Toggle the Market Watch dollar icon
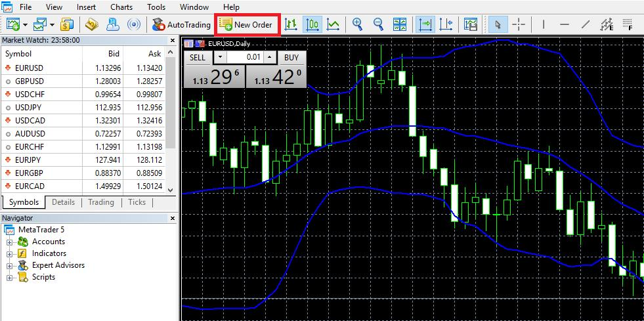644x321 pixels. [x=66, y=25]
